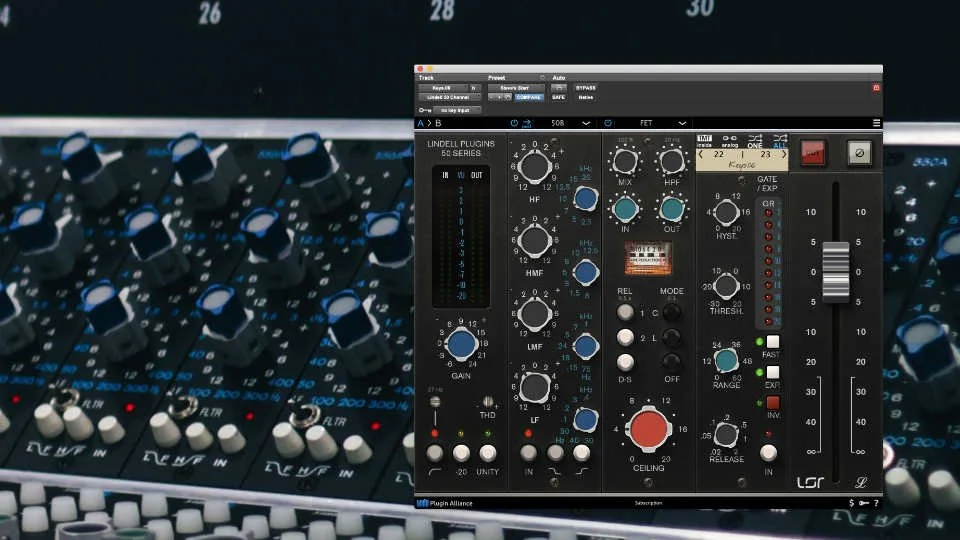The width and height of the screenshot is (960, 540).
Task: Click the COMPARE button
Action: [528, 97]
